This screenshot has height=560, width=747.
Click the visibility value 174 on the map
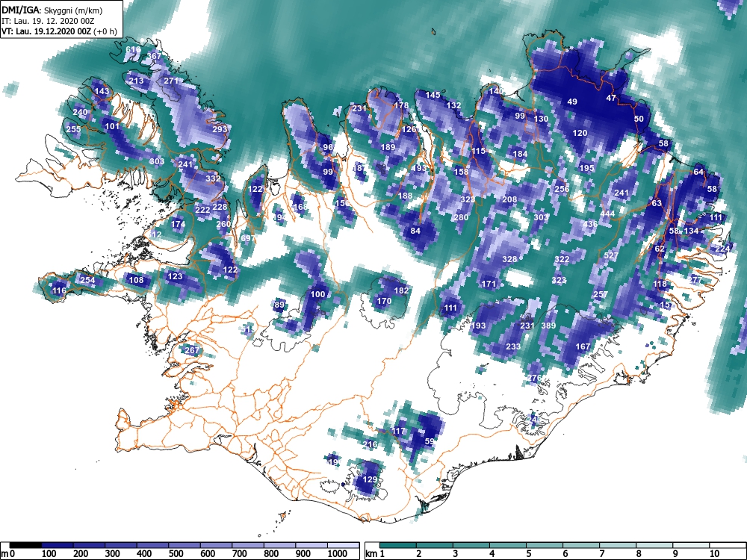click(178, 224)
